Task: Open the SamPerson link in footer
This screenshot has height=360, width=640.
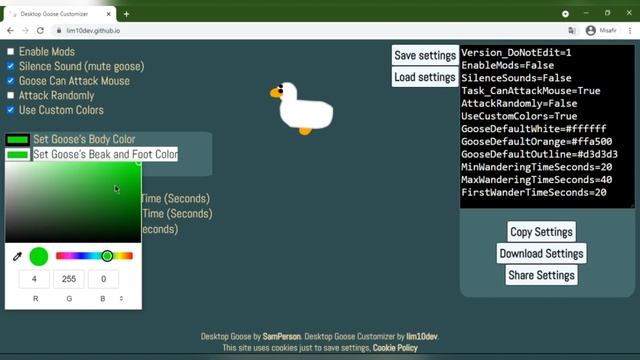Action: [282, 337]
